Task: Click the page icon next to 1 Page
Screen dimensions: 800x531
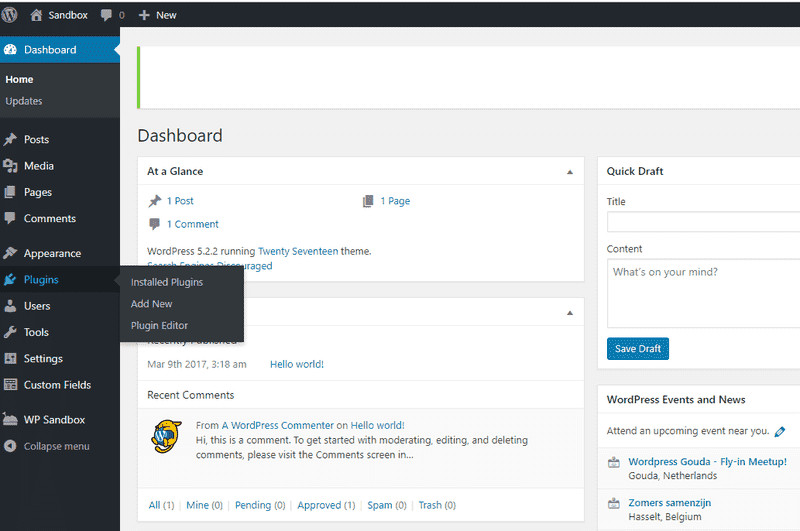Action: [x=368, y=201]
